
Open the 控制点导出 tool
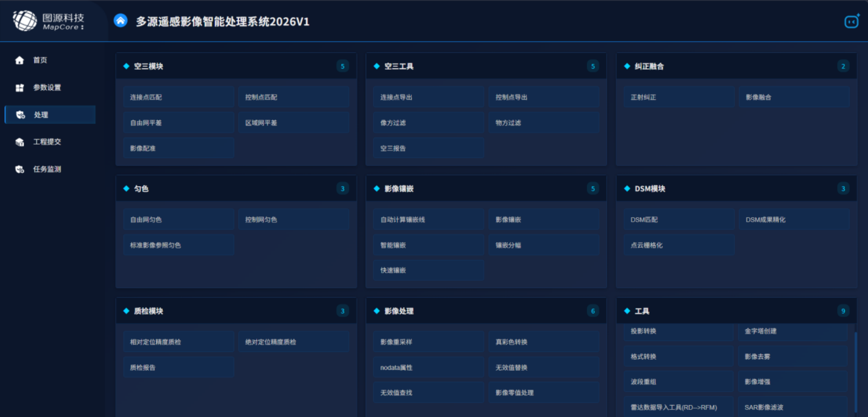[x=544, y=97]
